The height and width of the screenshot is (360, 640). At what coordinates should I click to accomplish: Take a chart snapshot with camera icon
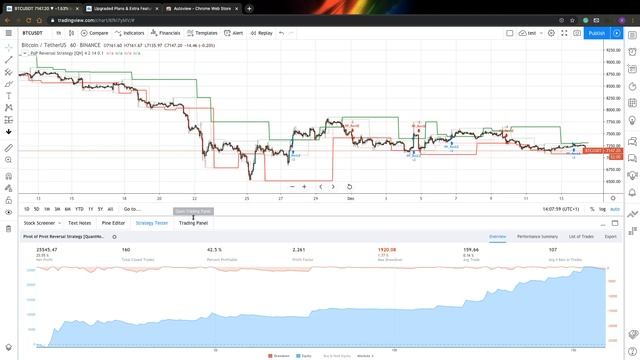point(577,33)
